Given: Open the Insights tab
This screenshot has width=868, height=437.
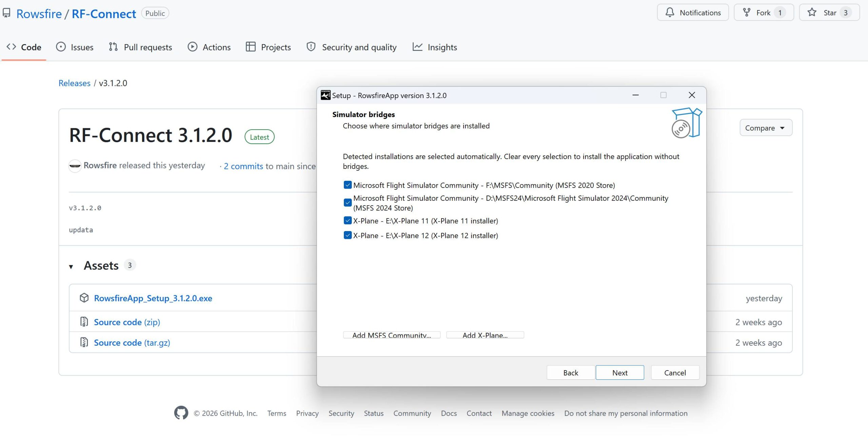Looking at the screenshot, I should coord(435,47).
